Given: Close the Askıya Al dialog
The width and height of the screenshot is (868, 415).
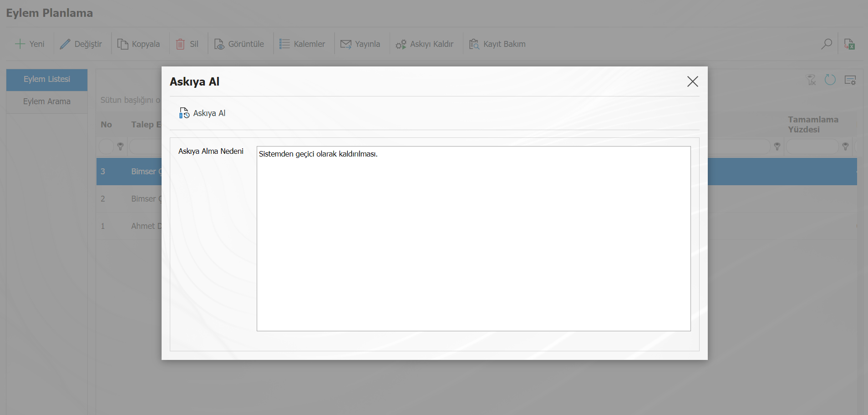Looking at the screenshot, I should coord(693,81).
